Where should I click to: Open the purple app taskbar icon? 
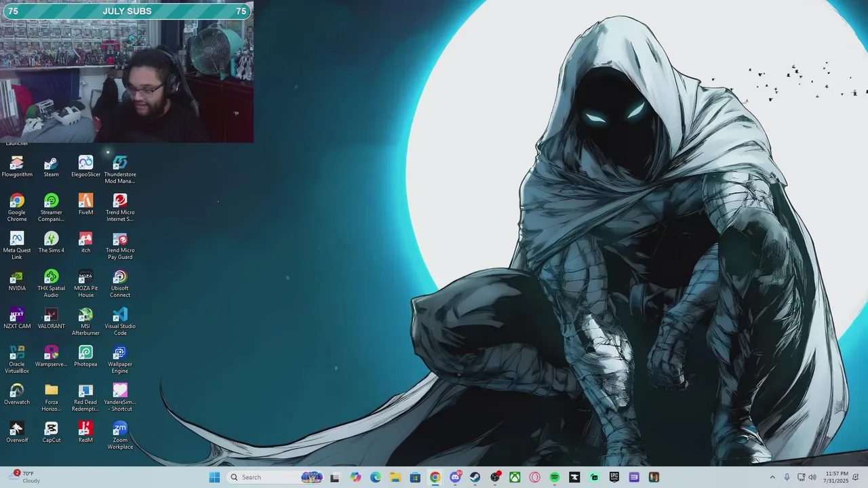pyautogui.click(x=634, y=477)
